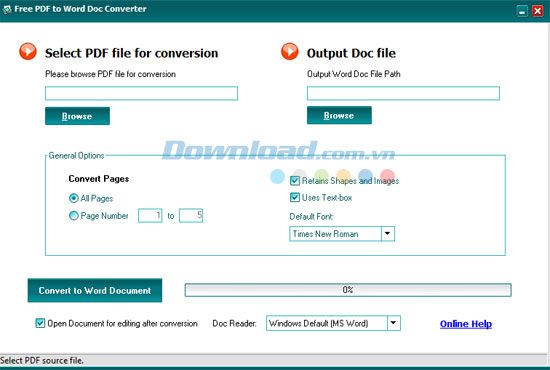This screenshot has height=370, width=550.
Task: Open the Online Help link
Action: click(466, 324)
